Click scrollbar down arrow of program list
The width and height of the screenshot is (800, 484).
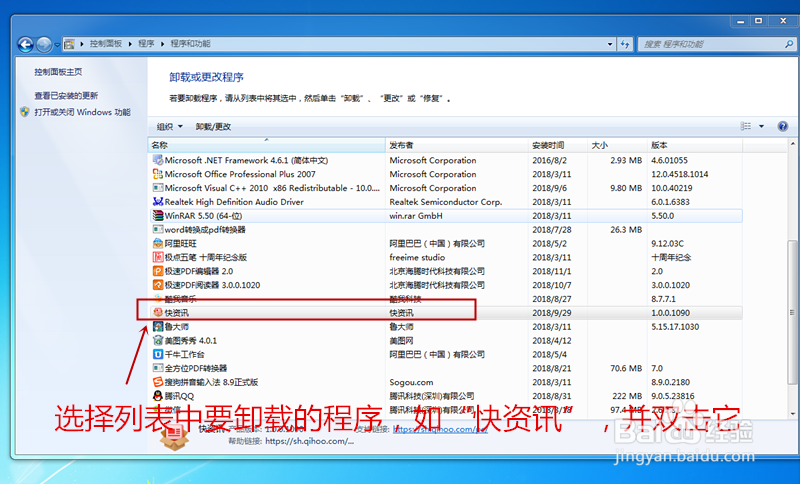pos(792,414)
